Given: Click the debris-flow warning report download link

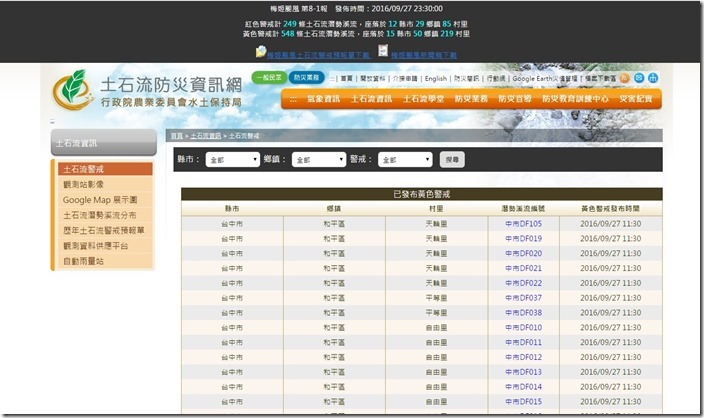Looking at the screenshot, I should point(319,55).
